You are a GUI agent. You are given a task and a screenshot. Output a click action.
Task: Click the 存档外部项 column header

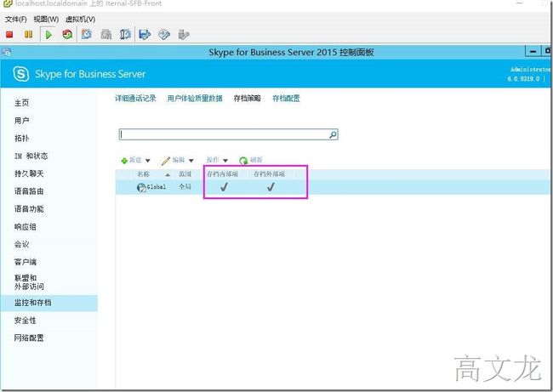[269, 174]
